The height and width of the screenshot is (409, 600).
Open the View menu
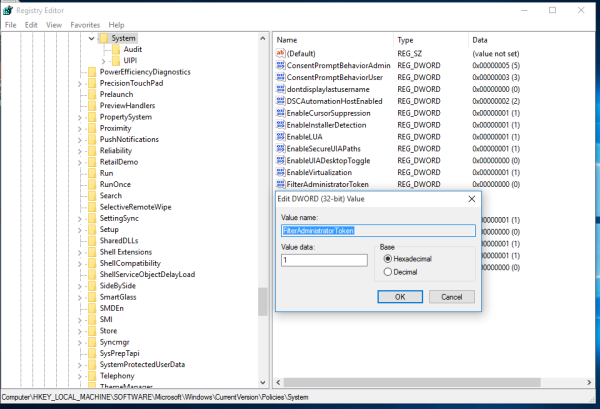point(54,25)
